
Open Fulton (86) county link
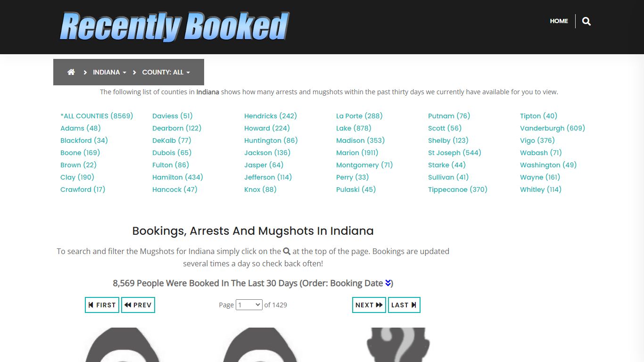pos(171,165)
